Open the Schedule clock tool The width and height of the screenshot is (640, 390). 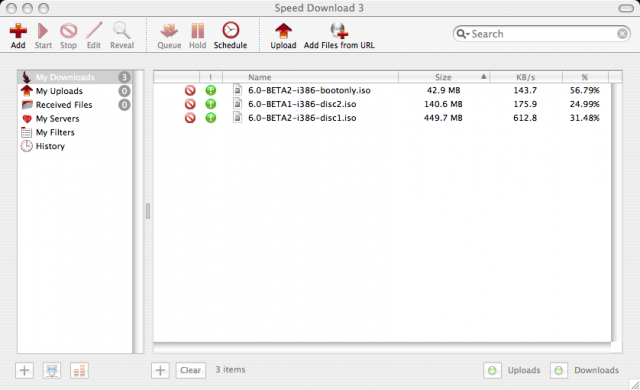click(x=231, y=30)
